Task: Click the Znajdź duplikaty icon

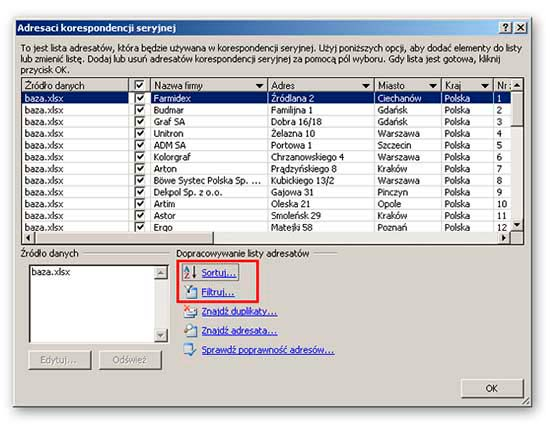Action: pos(190,311)
